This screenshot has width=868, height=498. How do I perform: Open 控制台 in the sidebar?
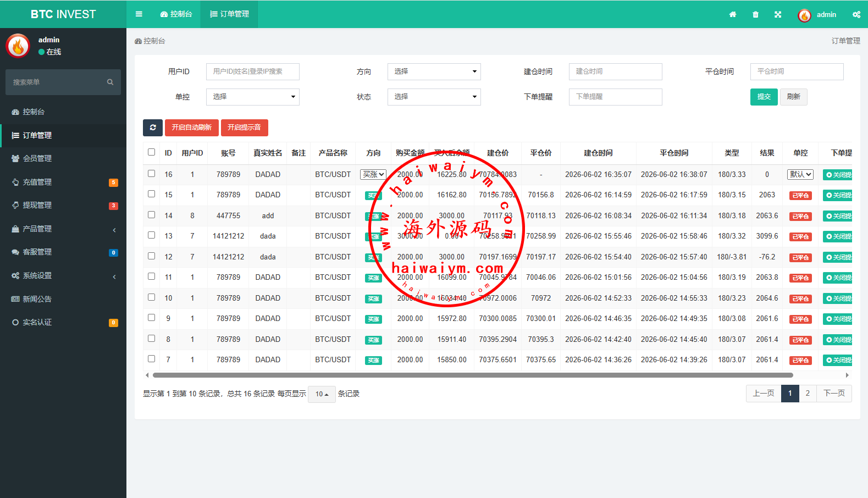(63, 112)
